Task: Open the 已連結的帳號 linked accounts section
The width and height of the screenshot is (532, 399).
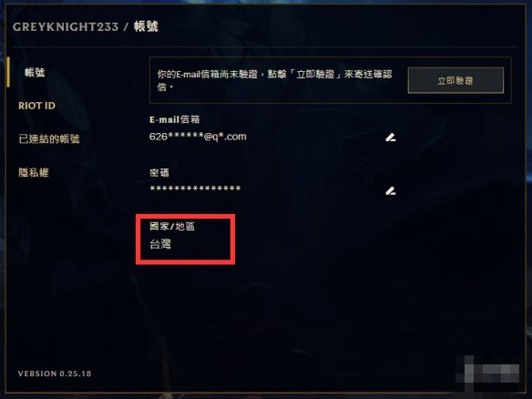Action: tap(49, 138)
